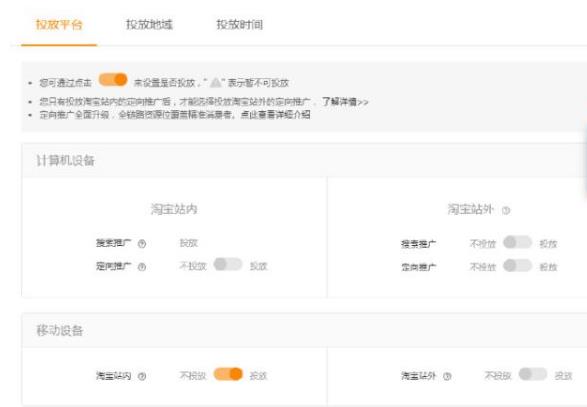Image resolution: width=587 pixels, height=407 pixels.
Task: Click the 了解详情>> link
Action: coord(345,101)
